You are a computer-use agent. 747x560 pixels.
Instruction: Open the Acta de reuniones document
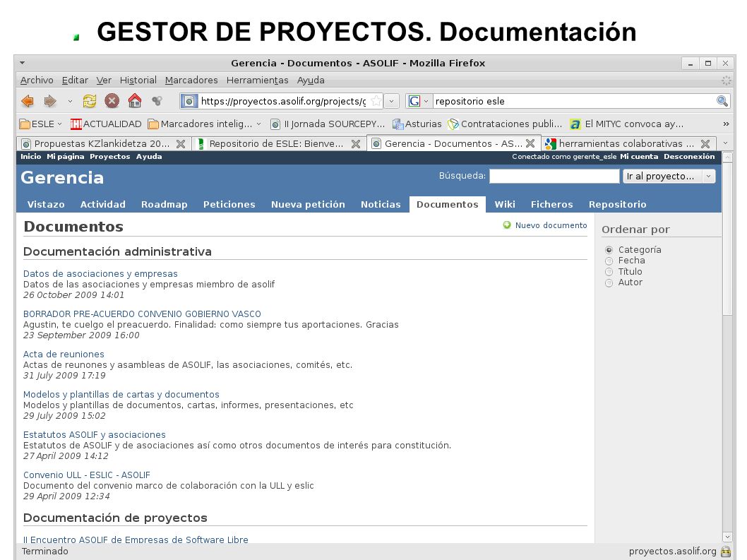click(x=64, y=354)
